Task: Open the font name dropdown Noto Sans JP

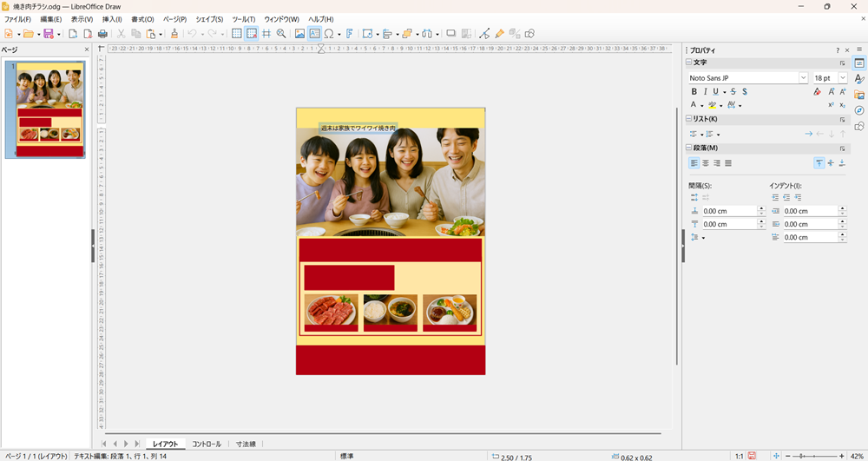Action: 803,78
